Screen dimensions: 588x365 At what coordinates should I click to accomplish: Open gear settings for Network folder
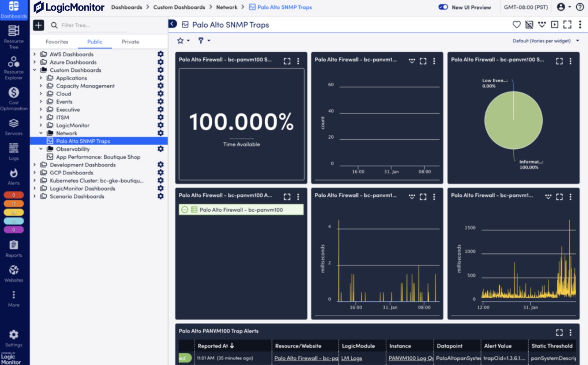pos(161,133)
